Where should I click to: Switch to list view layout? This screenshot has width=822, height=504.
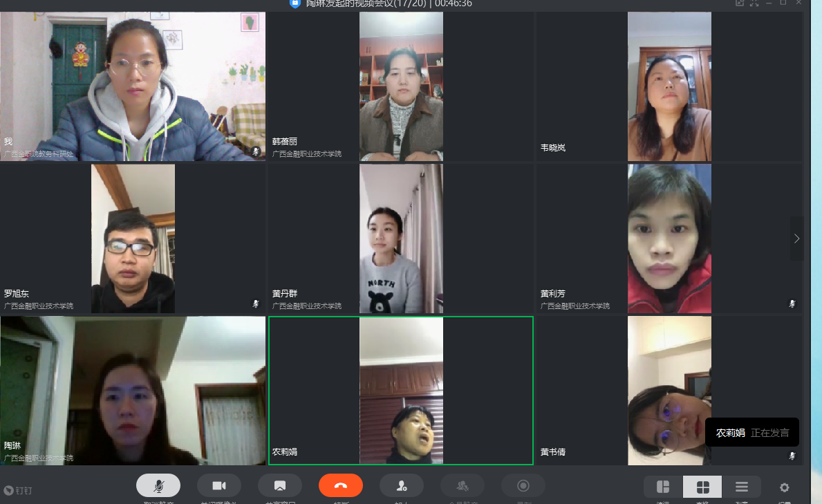tap(741, 487)
